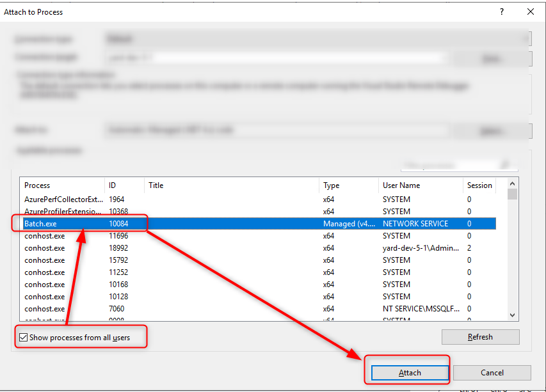The width and height of the screenshot is (546, 392).
Task: Toggle Show processes from all users
Action: [24, 338]
